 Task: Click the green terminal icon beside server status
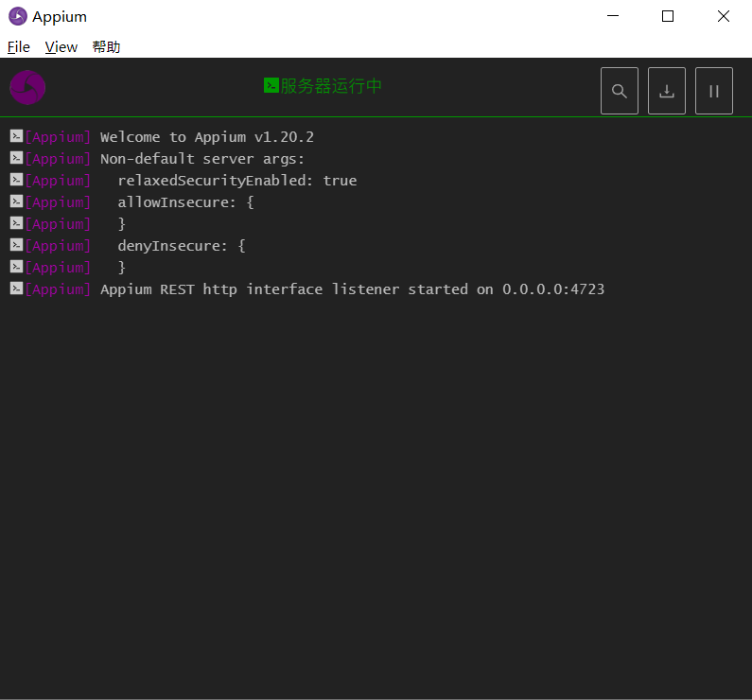[x=271, y=86]
